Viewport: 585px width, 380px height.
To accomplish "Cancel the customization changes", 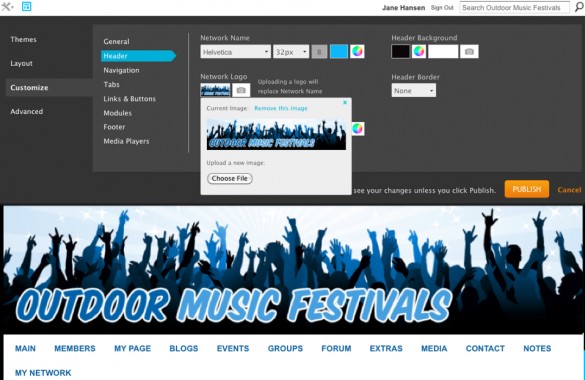I will (569, 190).
